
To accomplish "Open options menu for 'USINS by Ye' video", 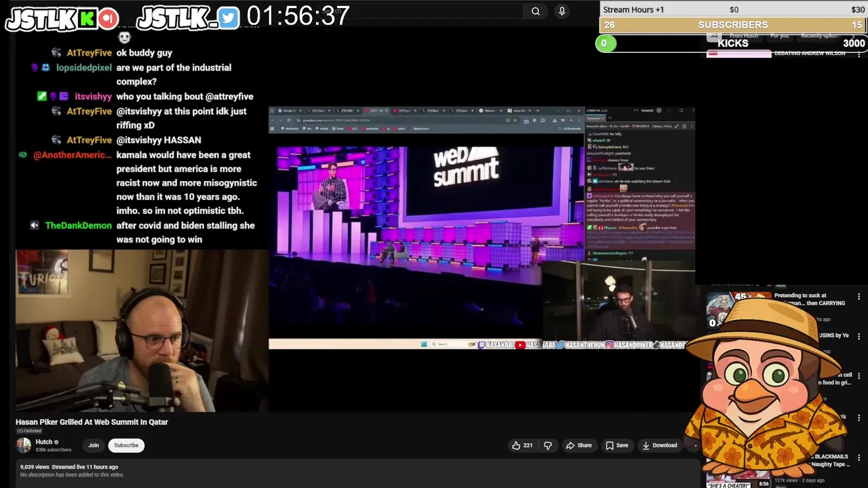I will click(x=859, y=336).
